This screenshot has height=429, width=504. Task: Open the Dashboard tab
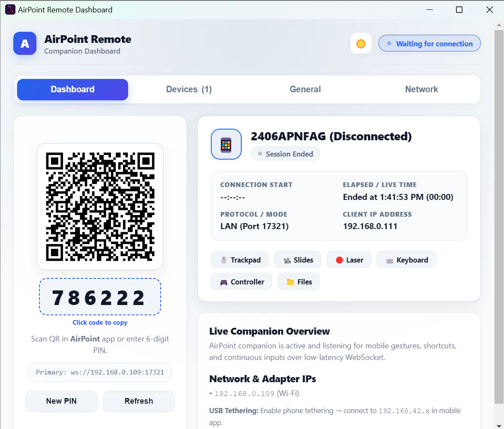pyautogui.click(x=73, y=90)
